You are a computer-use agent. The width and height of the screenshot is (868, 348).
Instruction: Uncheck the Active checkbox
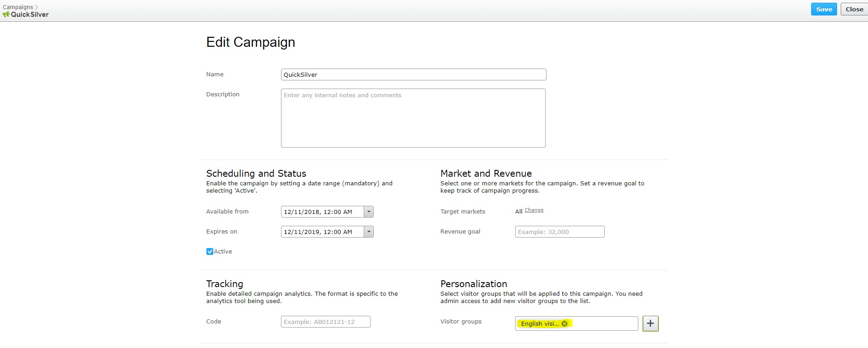[x=210, y=252]
